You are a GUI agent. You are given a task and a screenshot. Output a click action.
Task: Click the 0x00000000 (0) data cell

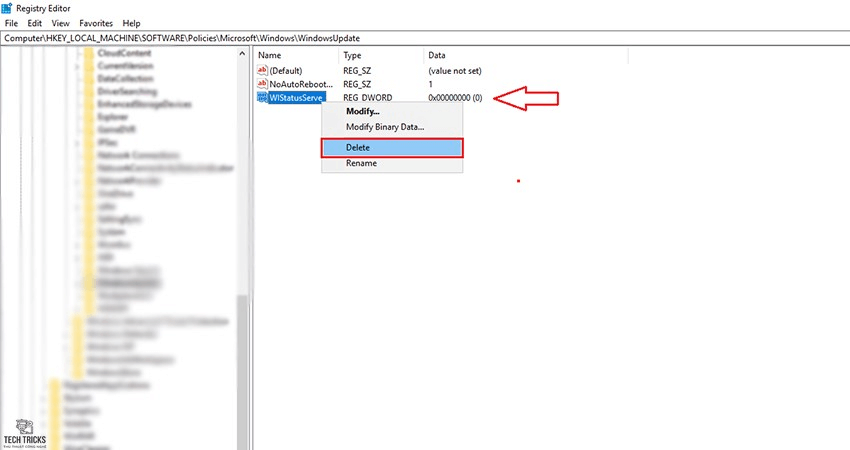pos(455,98)
